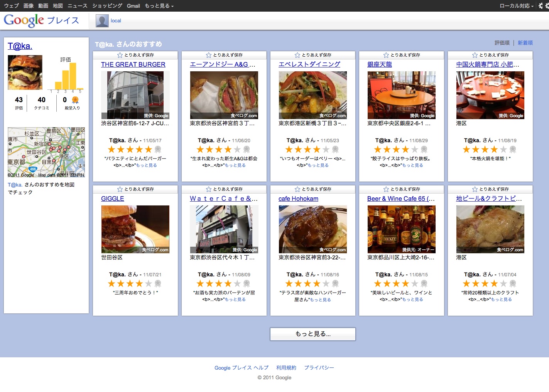Expand the もっと見る top menu dropdown
The height and width of the screenshot is (392, 549).
pos(159,6)
